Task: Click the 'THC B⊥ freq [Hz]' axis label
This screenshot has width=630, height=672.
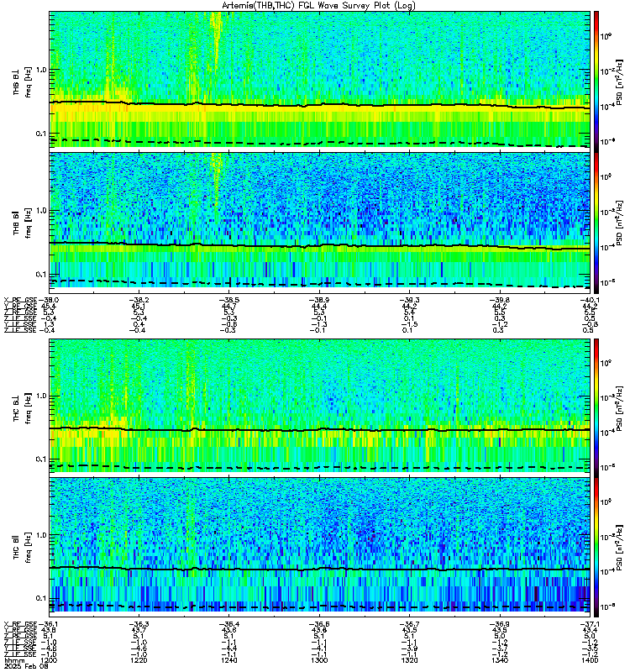Action: click(22, 408)
